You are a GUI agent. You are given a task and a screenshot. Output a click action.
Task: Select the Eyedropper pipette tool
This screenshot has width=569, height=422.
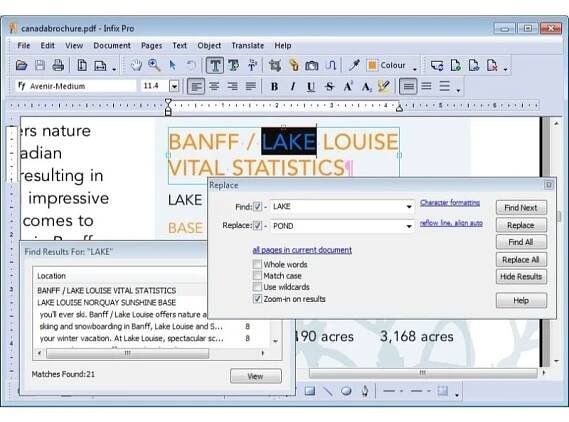click(x=354, y=66)
